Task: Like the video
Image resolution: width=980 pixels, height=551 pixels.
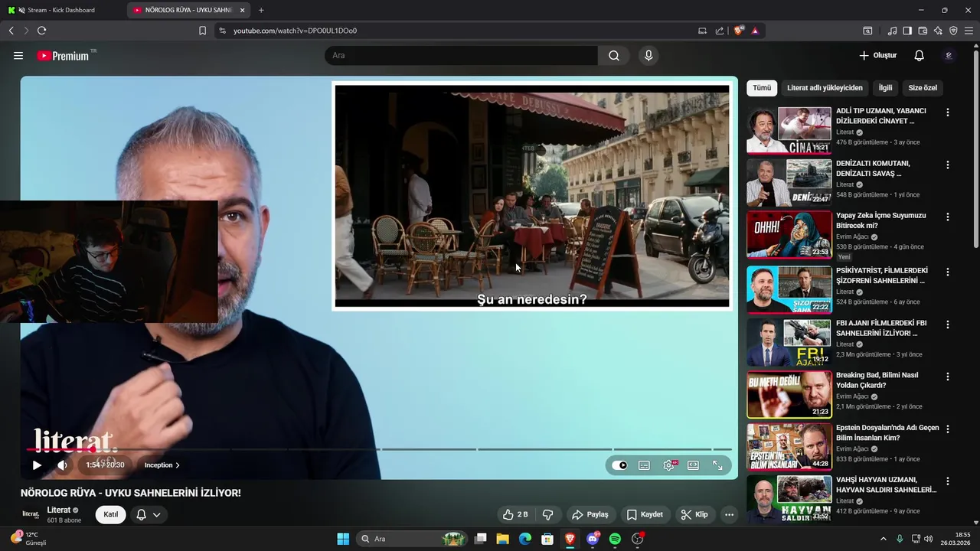Action: [515, 514]
